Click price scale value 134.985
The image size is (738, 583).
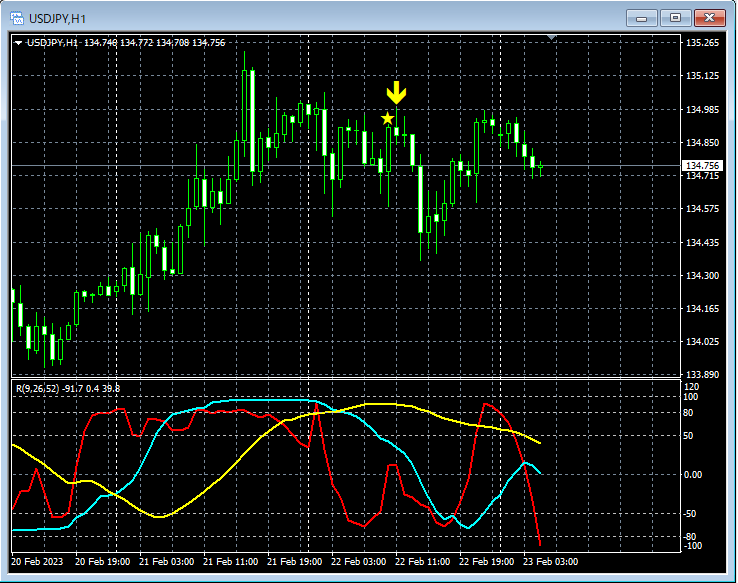702,110
